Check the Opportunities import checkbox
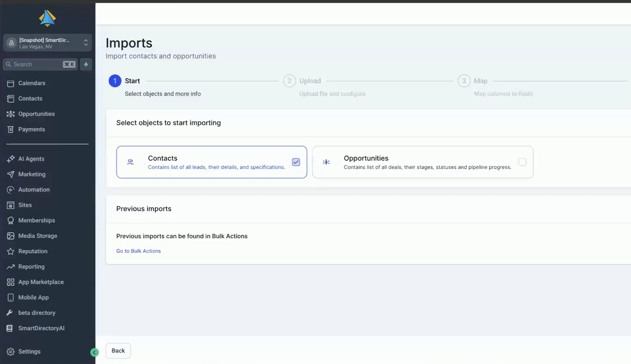Screen dimensions: 631x364 (522, 162)
